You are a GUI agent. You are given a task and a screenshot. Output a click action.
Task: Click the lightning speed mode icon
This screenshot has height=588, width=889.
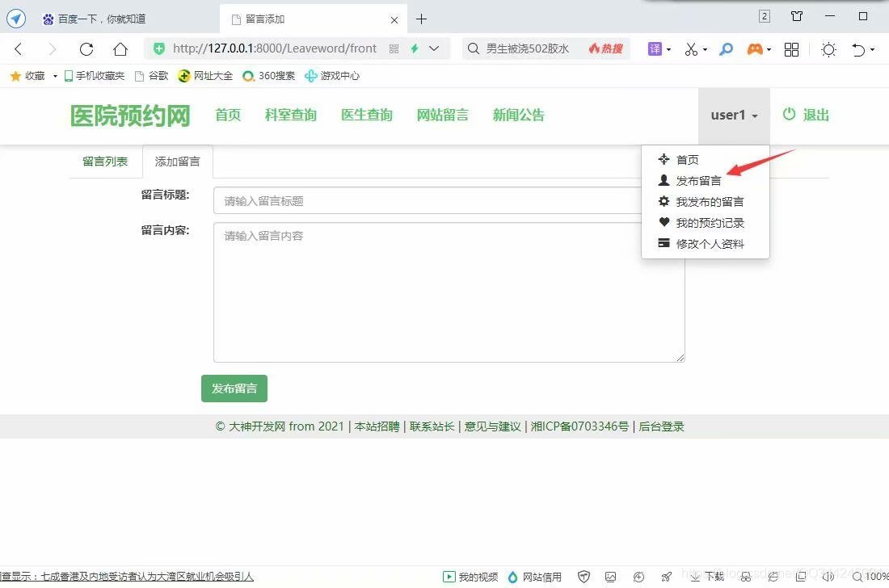click(415, 48)
